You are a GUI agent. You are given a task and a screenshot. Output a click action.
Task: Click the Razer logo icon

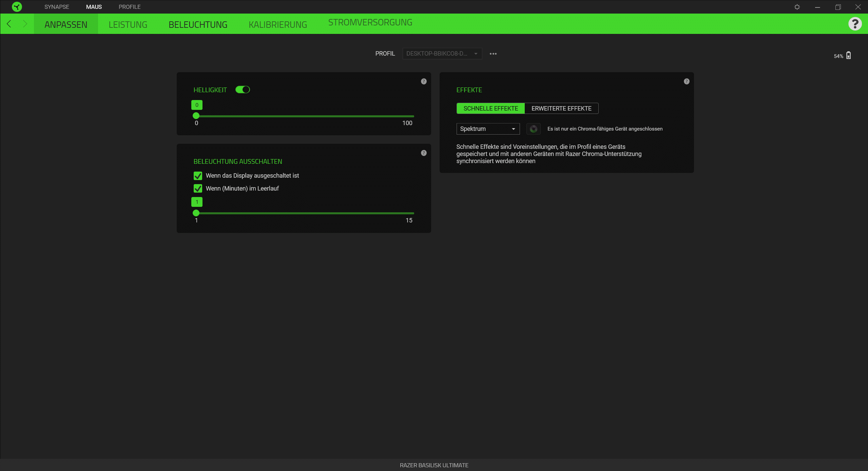17,7
